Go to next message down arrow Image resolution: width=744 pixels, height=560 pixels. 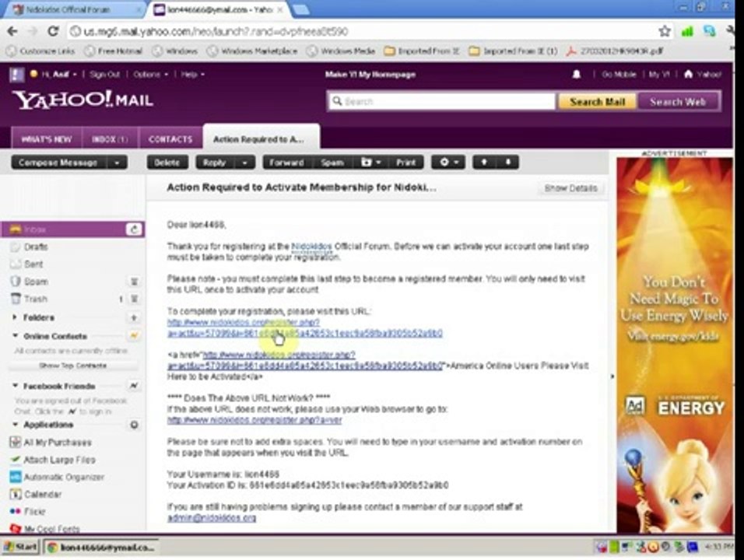507,163
